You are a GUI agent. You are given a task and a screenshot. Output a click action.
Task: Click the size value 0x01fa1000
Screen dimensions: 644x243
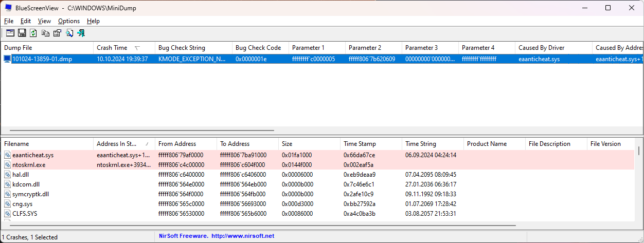tap(297, 155)
